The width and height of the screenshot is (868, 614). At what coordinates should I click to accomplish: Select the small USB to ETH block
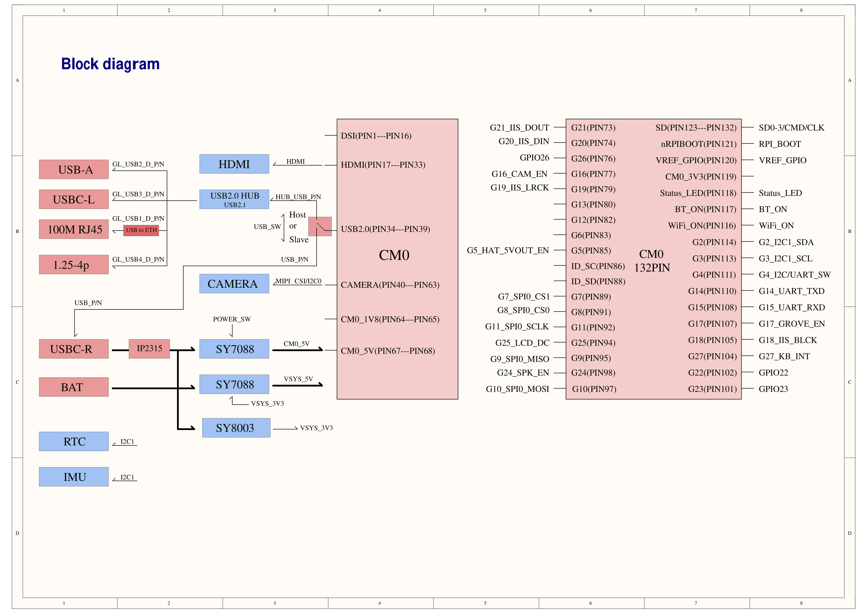[x=141, y=230]
